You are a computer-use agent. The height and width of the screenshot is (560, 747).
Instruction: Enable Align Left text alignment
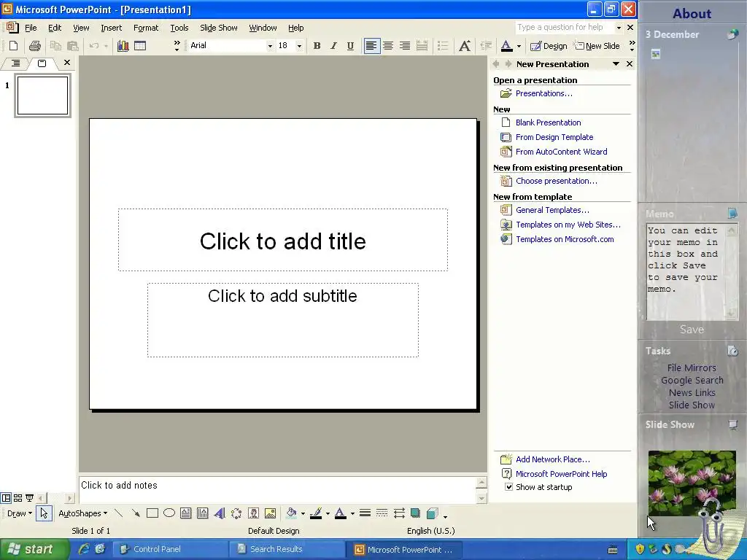[x=371, y=46]
